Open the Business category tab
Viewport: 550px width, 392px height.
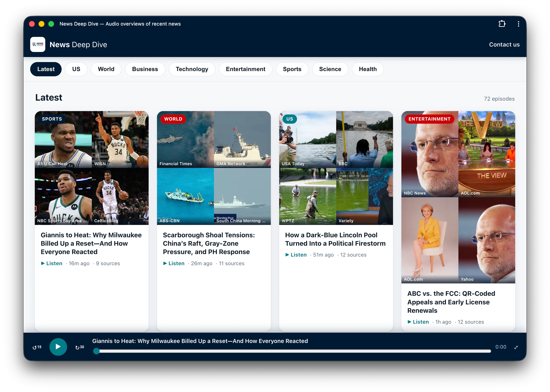pos(145,69)
